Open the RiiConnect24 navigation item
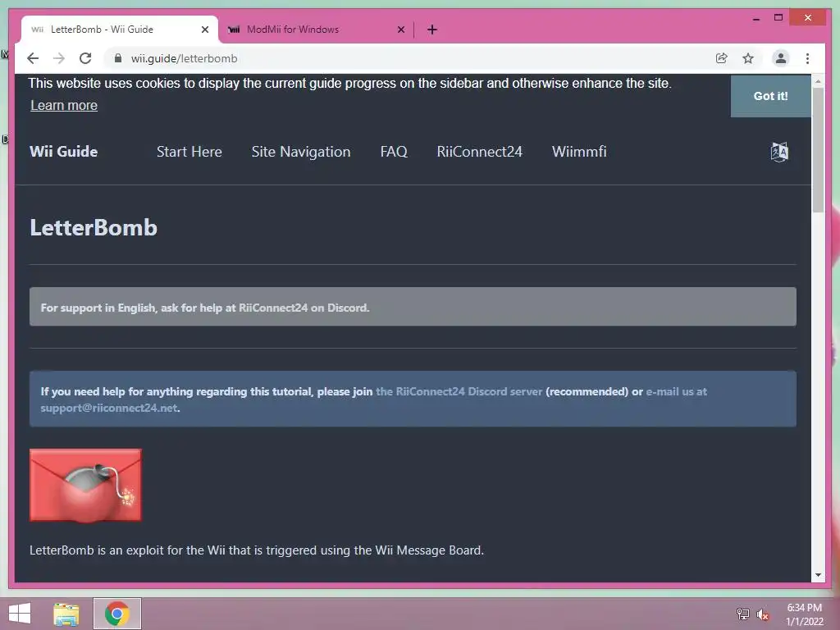Viewport: 840px width, 630px height. pos(479,152)
